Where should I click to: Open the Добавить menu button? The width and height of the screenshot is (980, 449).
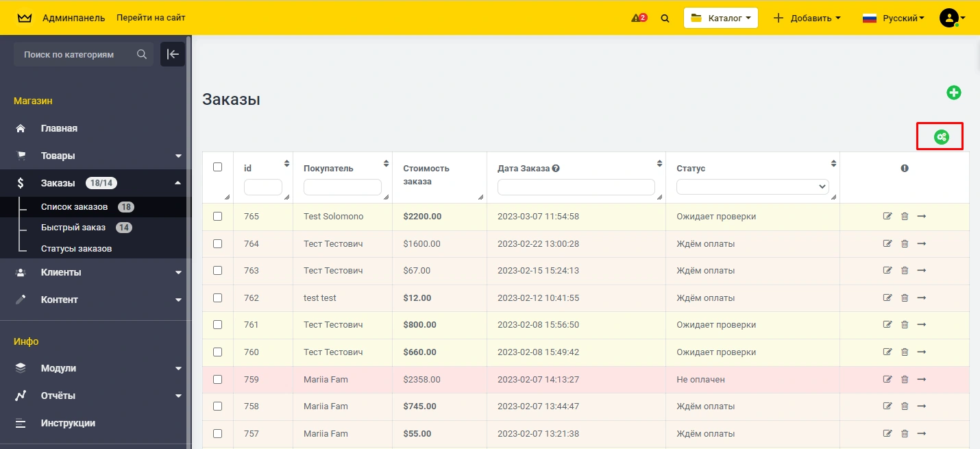coord(807,18)
